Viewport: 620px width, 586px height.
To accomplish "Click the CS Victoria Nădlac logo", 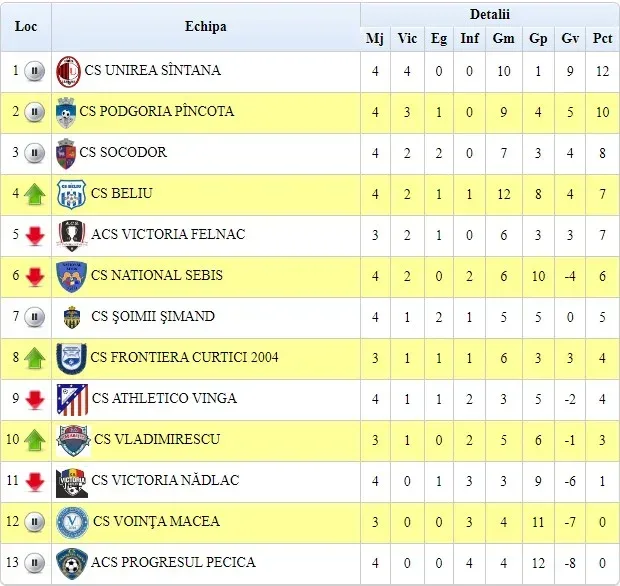I will tap(72, 483).
